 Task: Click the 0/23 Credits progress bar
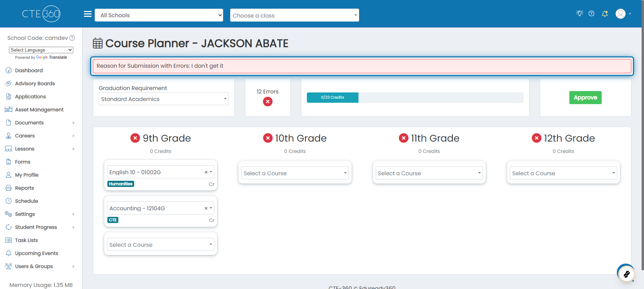tap(415, 98)
